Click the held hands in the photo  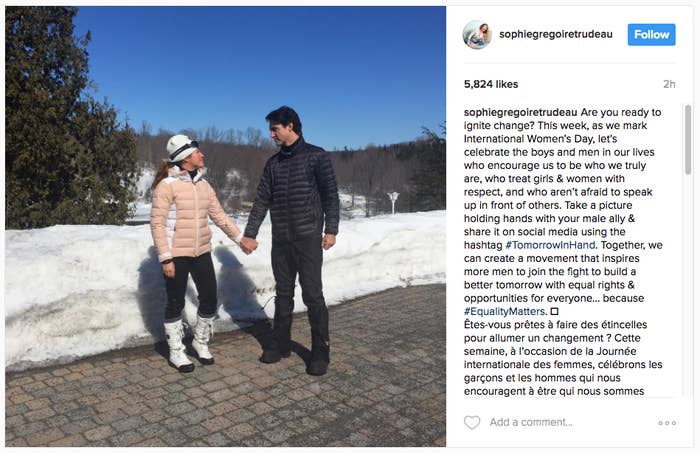[x=248, y=245]
